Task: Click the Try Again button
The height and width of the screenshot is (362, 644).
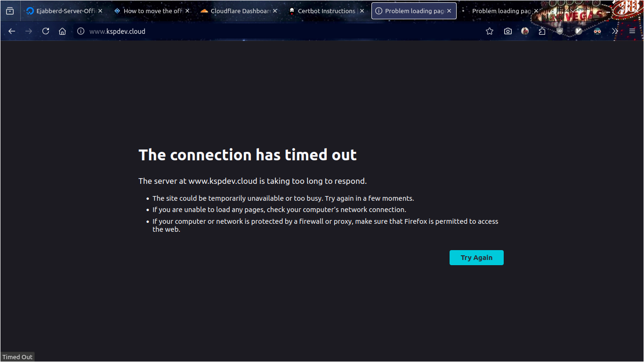Action: tap(476, 258)
